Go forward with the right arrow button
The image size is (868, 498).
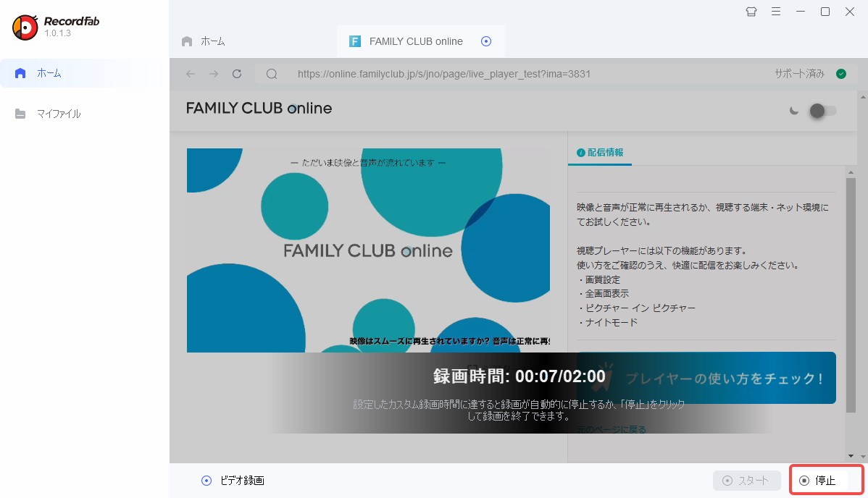coord(214,74)
